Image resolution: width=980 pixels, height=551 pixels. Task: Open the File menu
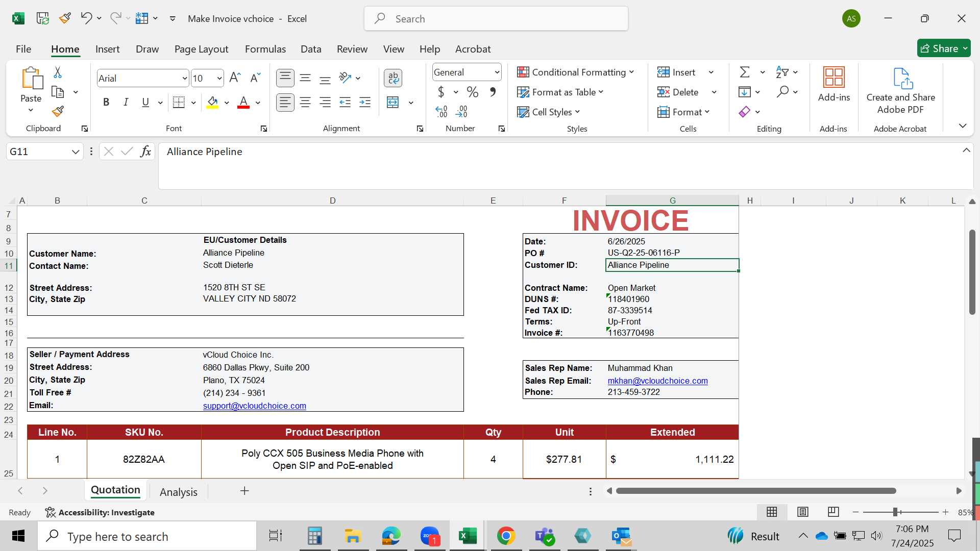pos(23,49)
